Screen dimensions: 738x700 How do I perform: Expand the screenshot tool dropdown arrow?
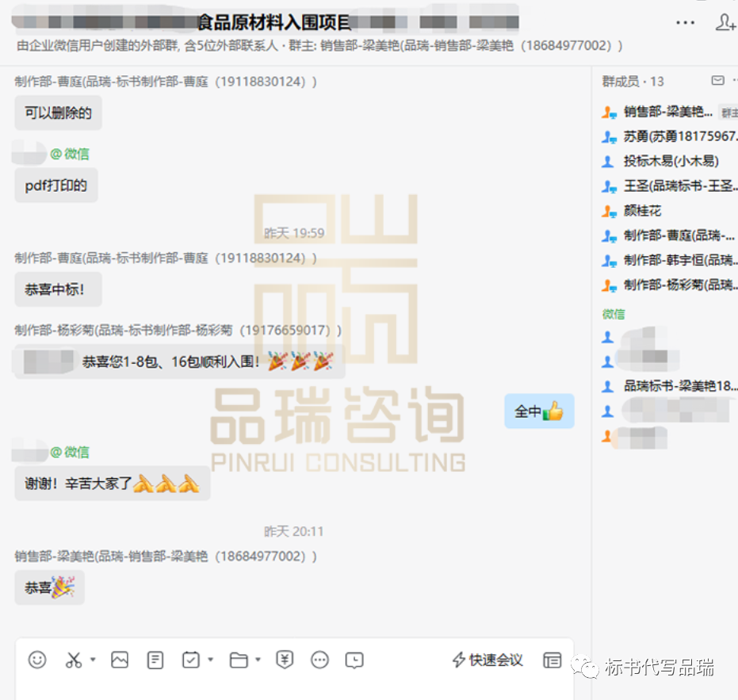tap(93, 660)
